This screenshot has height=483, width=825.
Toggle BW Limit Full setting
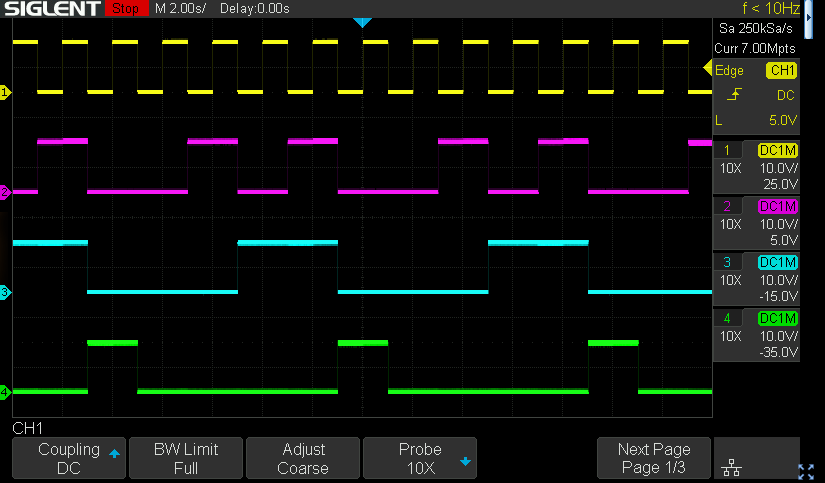click(x=185, y=458)
